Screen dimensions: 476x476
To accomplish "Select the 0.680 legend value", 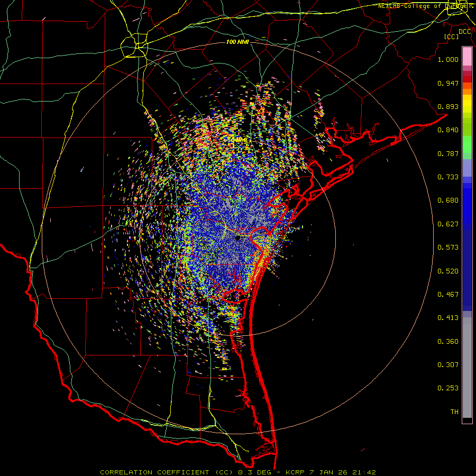I will click(448, 200).
